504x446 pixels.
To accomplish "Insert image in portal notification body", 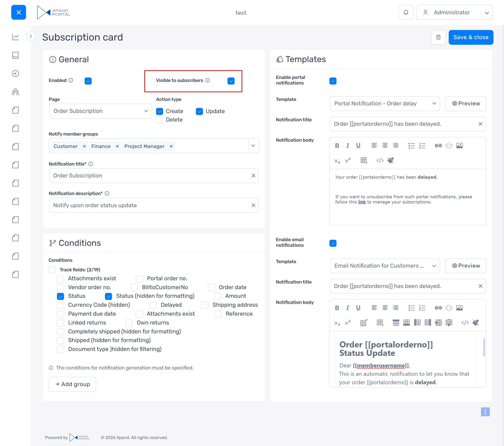I will point(459,146).
